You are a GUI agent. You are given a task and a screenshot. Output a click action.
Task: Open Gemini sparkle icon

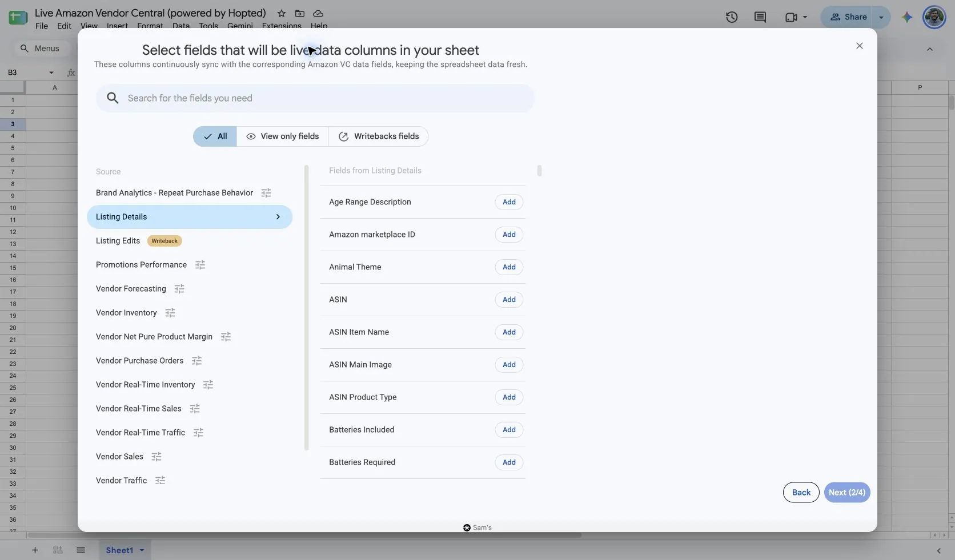907,17
